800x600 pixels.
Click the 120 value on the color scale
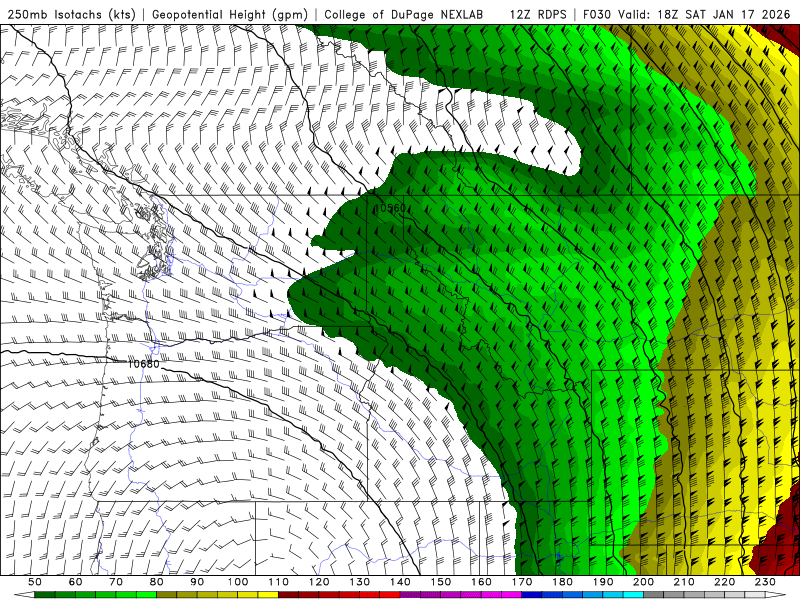(319, 582)
